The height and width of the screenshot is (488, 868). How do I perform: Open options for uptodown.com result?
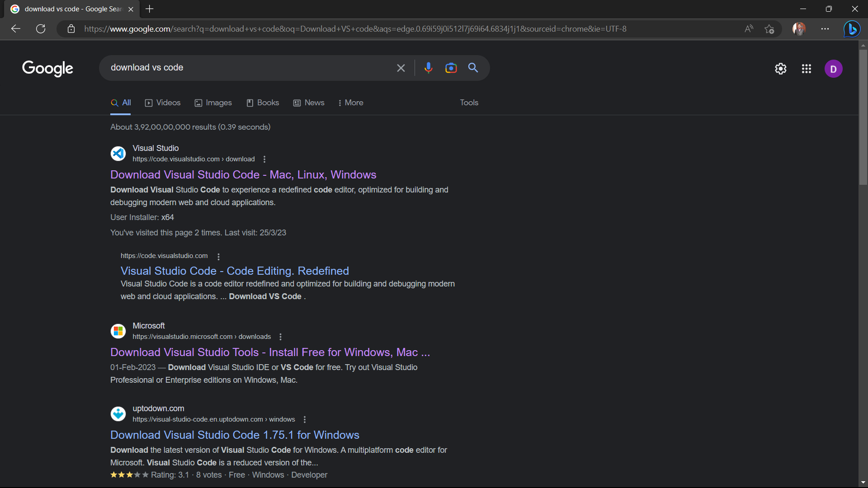(305, 419)
